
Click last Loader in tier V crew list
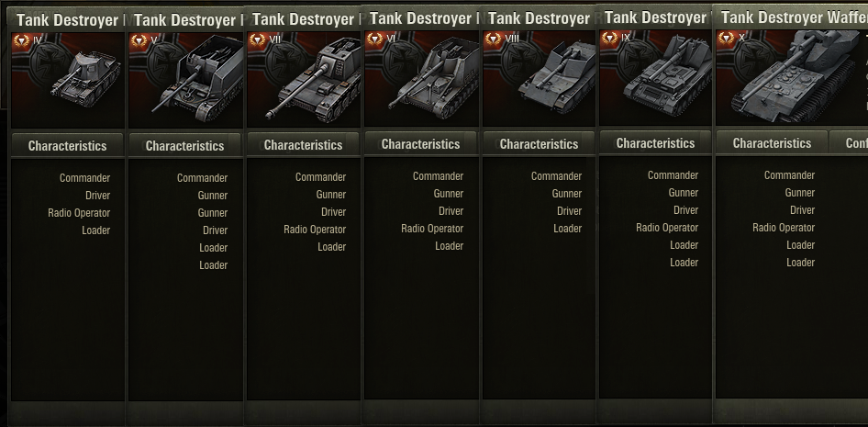[213, 265]
